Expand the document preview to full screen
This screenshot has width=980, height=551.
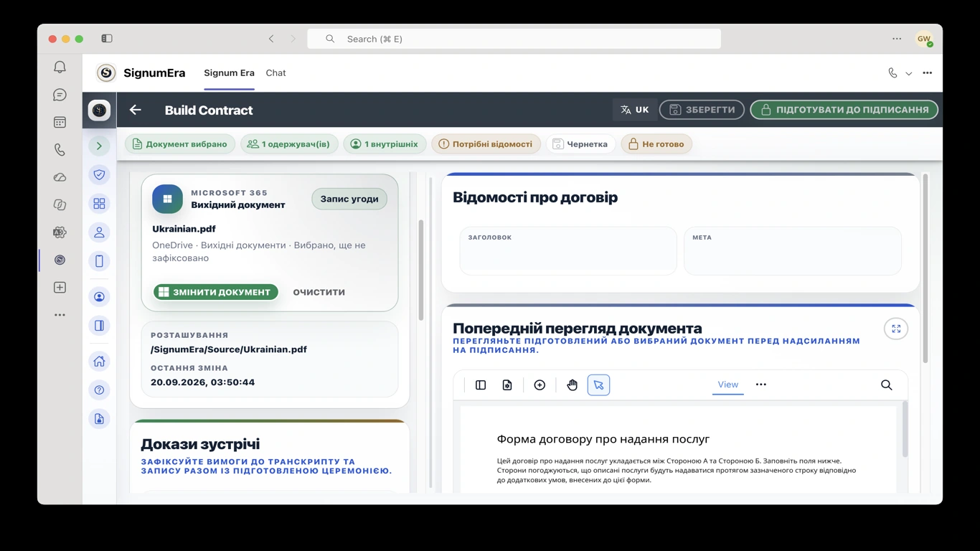(x=896, y=329)
